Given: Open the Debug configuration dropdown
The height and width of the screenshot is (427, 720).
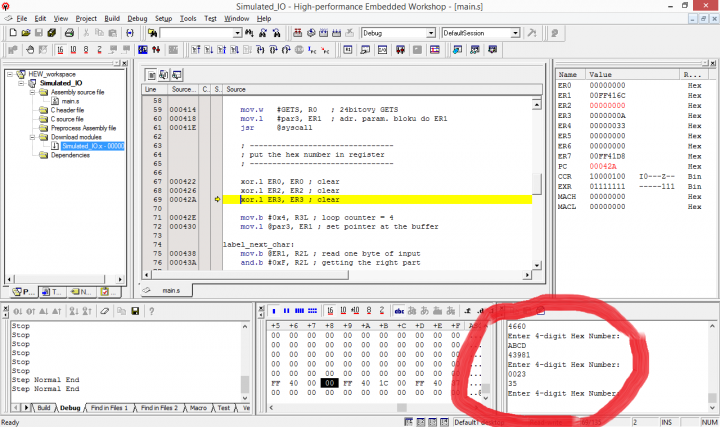Looking at the screenshot, I should point(431,33).
